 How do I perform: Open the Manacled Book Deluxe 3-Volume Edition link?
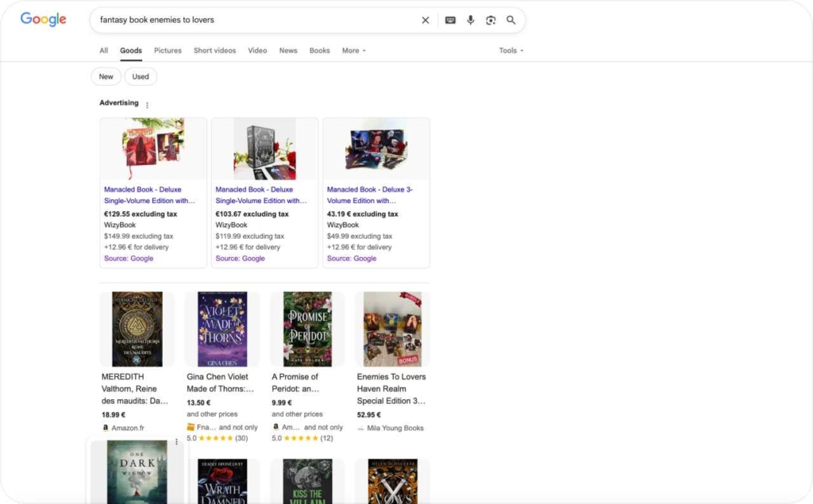(x=369, y=195)
